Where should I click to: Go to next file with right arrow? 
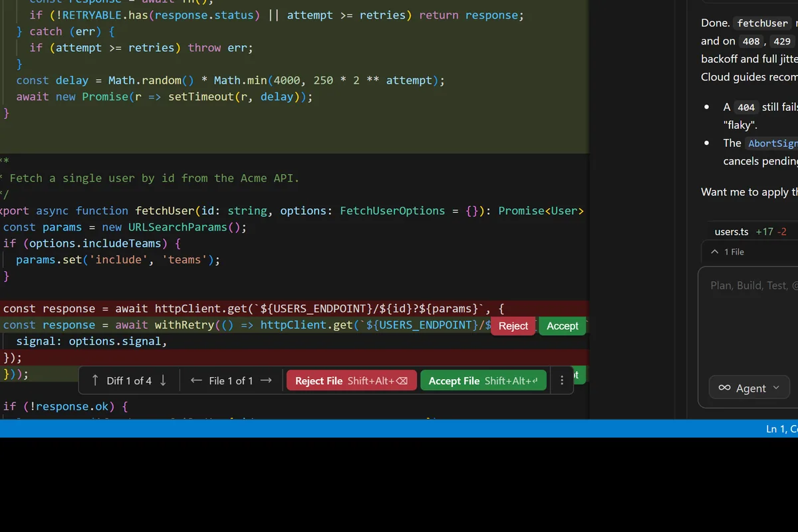(x=266, y=380)
